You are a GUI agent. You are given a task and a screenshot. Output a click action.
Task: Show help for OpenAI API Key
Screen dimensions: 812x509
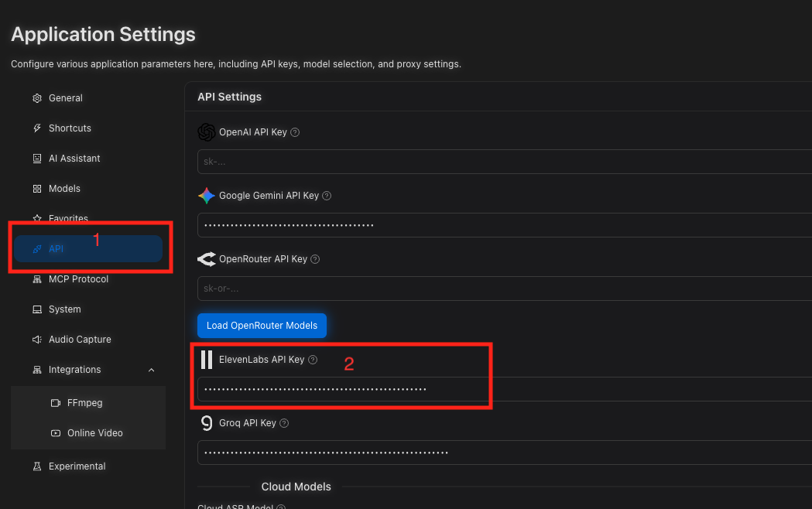[295, 132]
